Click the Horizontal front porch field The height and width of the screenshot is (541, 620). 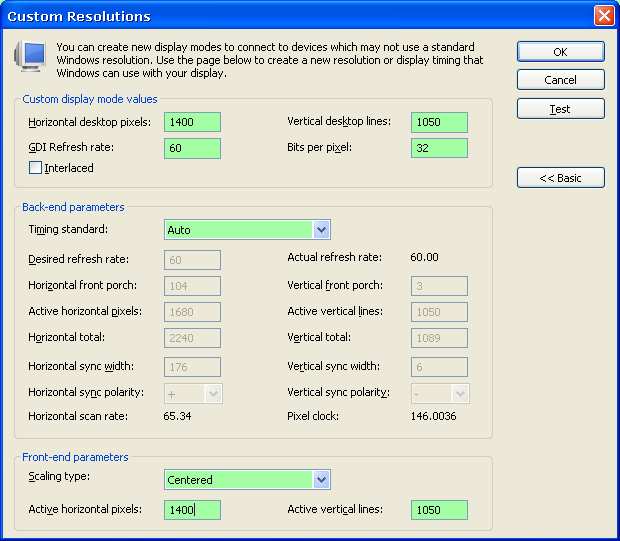tap(193, 286)
